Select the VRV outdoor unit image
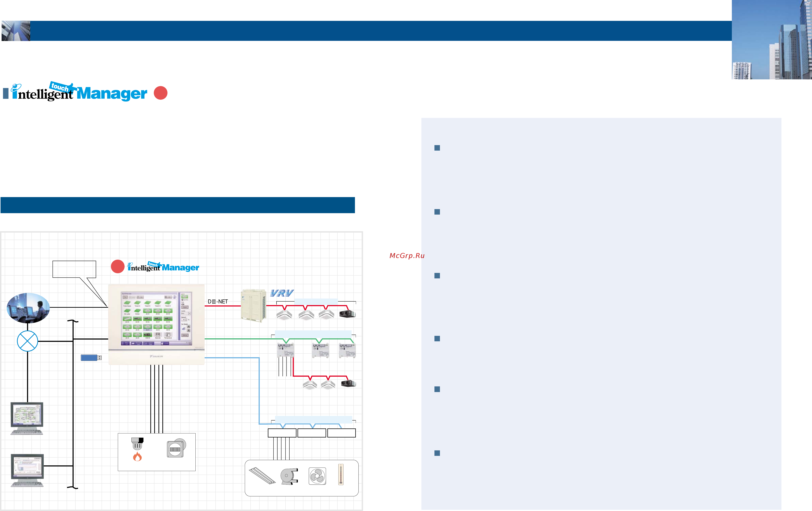Image resolution: width=812 pixels, height=511 pixels. [x=253, y=306]
